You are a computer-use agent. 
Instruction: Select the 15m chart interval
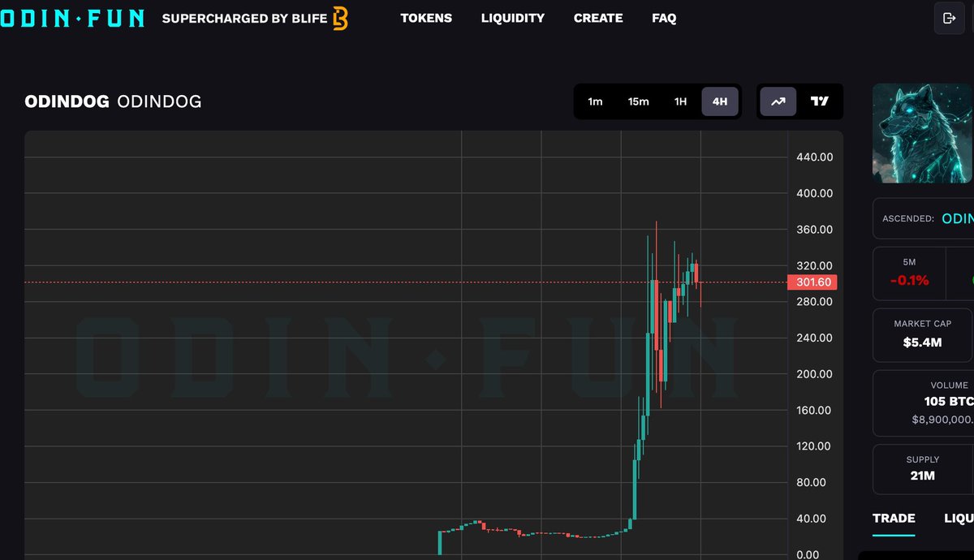click(x=639, y=101)
